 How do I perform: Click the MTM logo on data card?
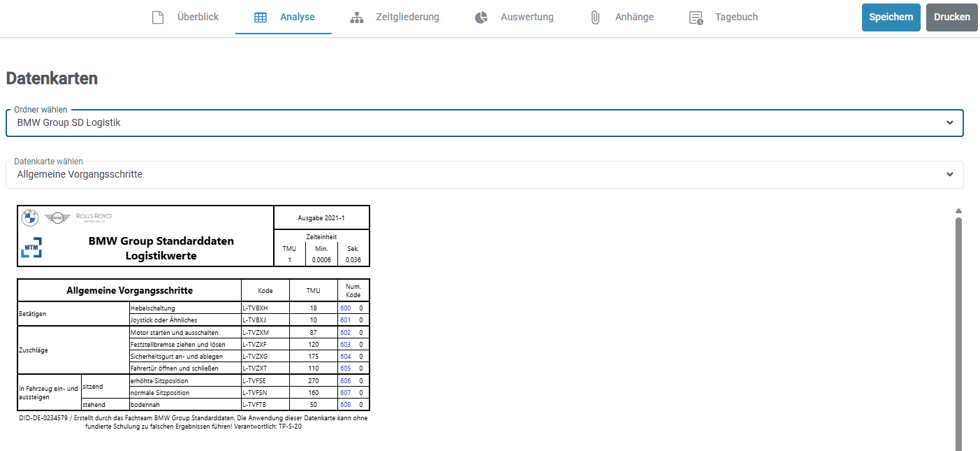31,248
